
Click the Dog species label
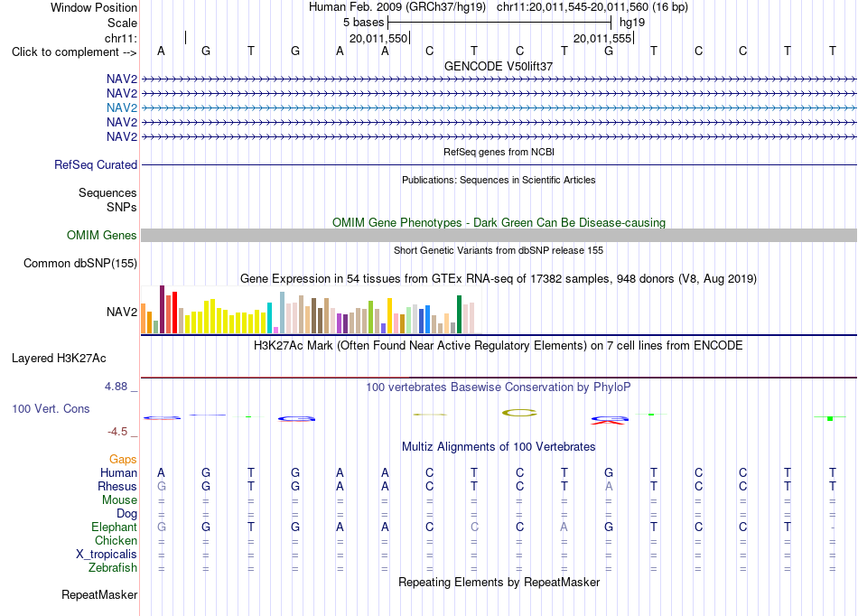pyautogui.click(x=126, y=514)
